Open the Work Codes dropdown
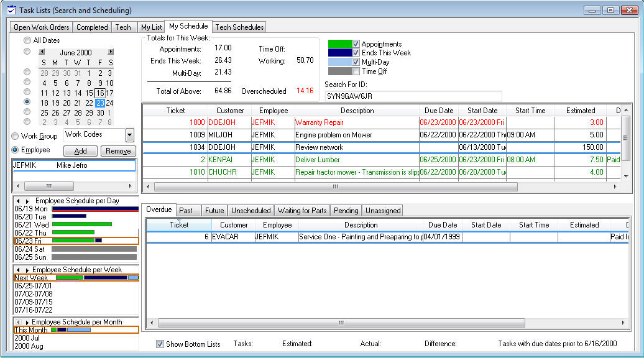 [129, 135]
